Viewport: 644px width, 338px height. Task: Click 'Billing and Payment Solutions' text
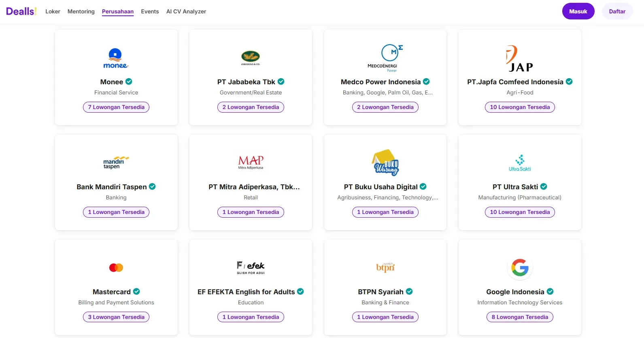click(116, 302)
